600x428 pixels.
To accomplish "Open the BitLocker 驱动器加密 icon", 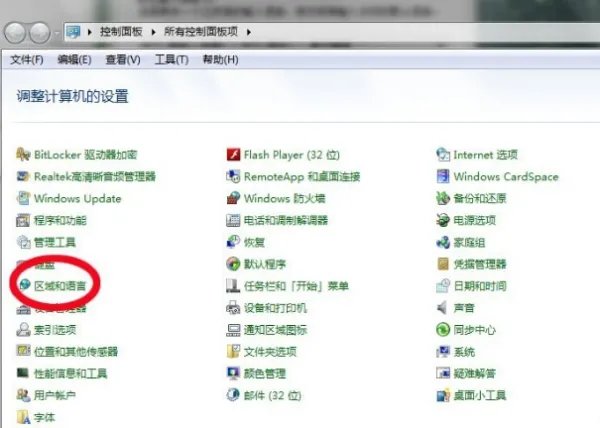I will pyautogui.click(x=23, y=155).
